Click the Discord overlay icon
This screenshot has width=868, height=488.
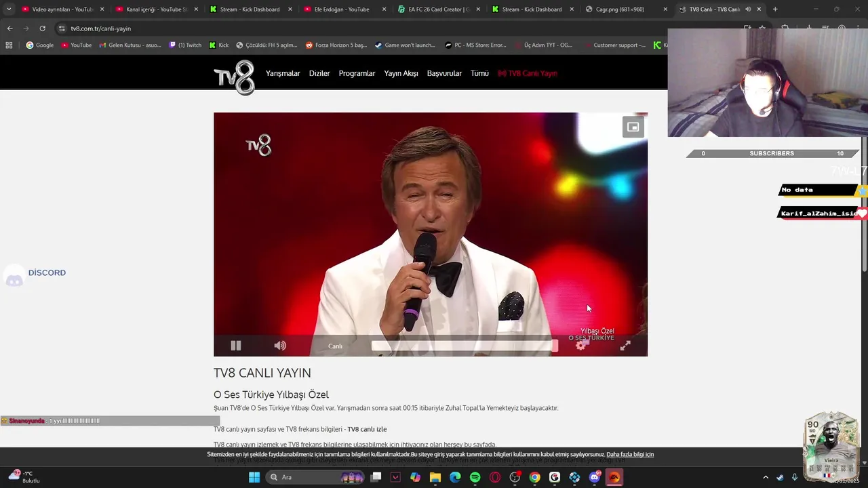(x=14, y=277)
